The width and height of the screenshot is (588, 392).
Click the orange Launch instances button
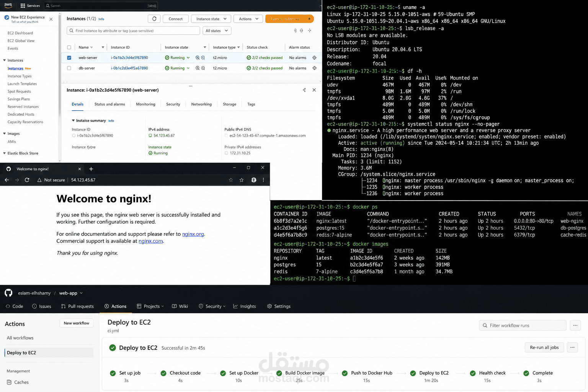point(289,19)
